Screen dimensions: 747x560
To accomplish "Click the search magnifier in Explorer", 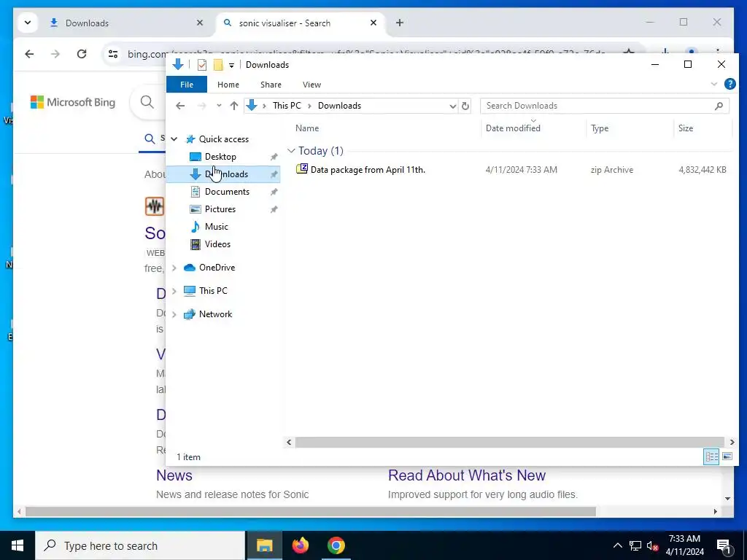I will pos(719,106).
